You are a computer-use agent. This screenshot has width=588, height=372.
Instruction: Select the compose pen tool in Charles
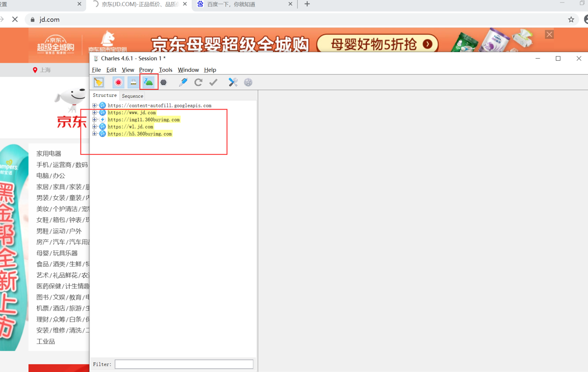[x=183, y=83]
